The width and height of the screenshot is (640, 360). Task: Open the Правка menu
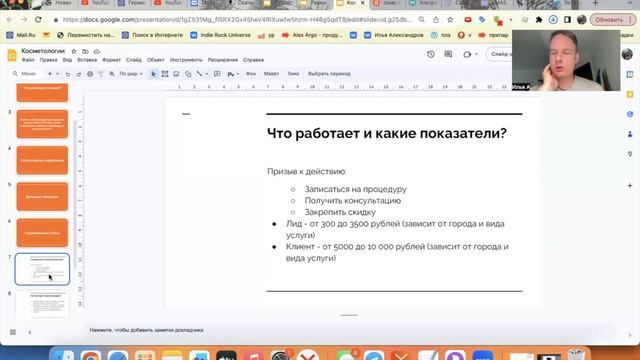tap(48, 60)
